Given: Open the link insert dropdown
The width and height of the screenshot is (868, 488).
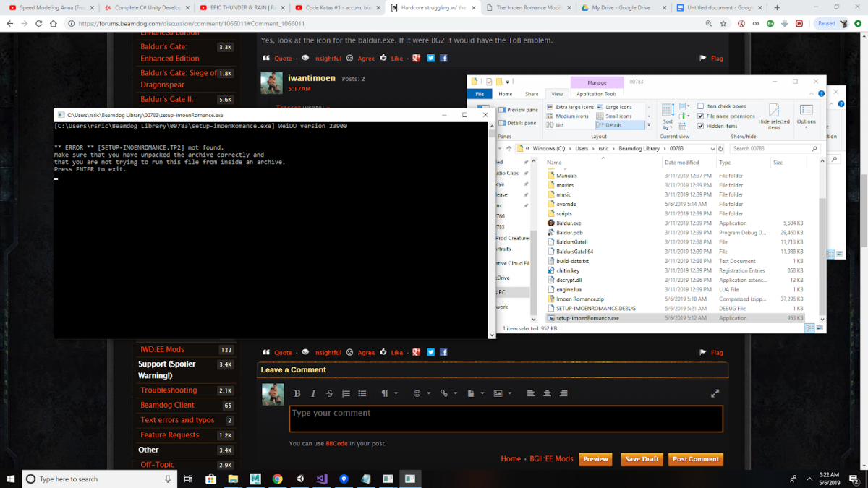Looking at the screenshot, I should coord(448,393).
